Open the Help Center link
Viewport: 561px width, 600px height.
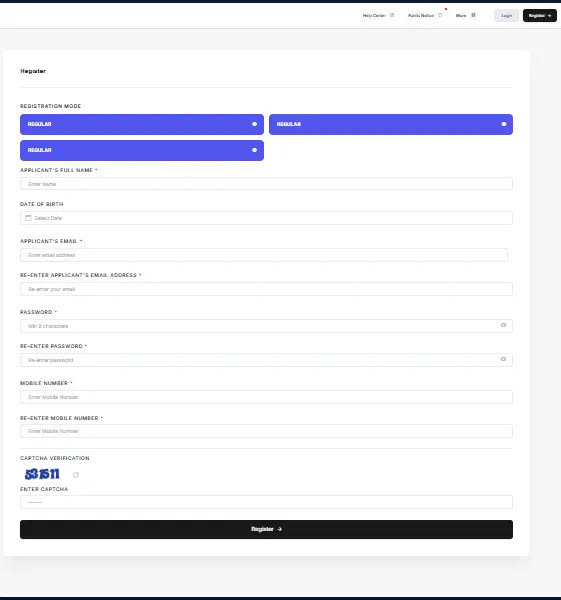coord(378,16)
